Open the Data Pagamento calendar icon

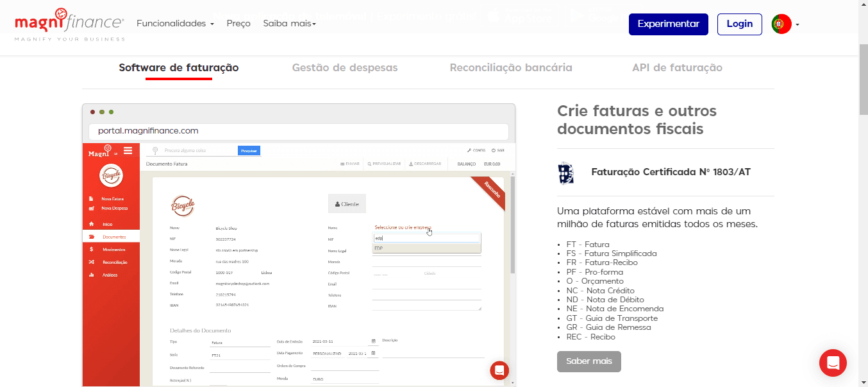[373, 353]
